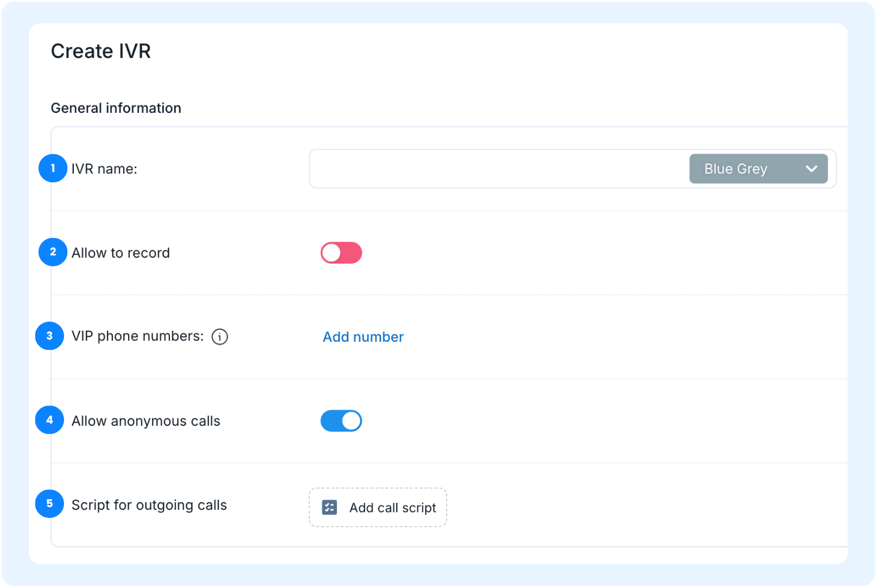Click the Allow to record label

(120, 253)
